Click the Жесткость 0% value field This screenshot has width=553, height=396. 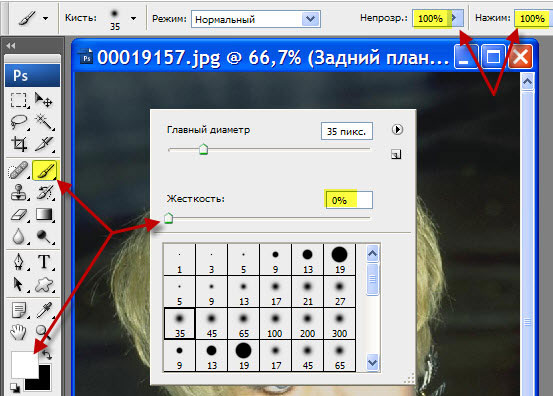[349, 200]
